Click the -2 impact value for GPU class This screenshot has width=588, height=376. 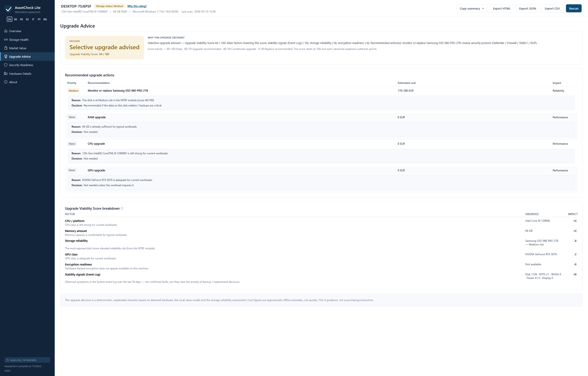coord(575,254)
